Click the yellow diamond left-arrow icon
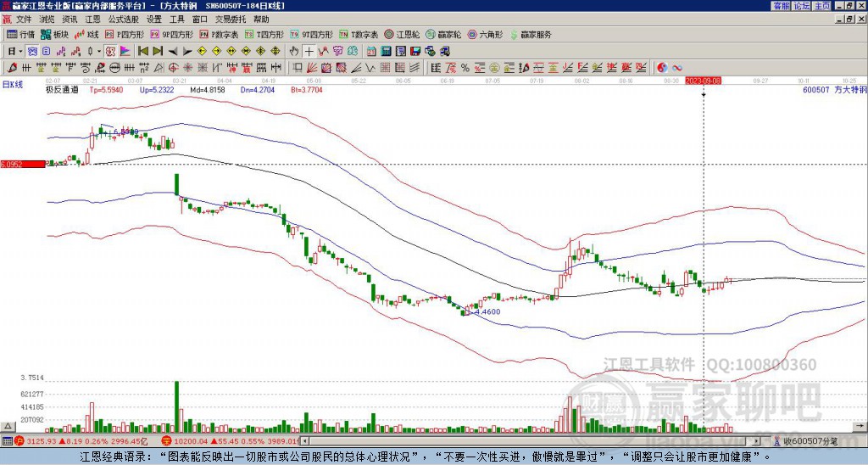Viewport: 868px width, 465px height. (202, 52)
